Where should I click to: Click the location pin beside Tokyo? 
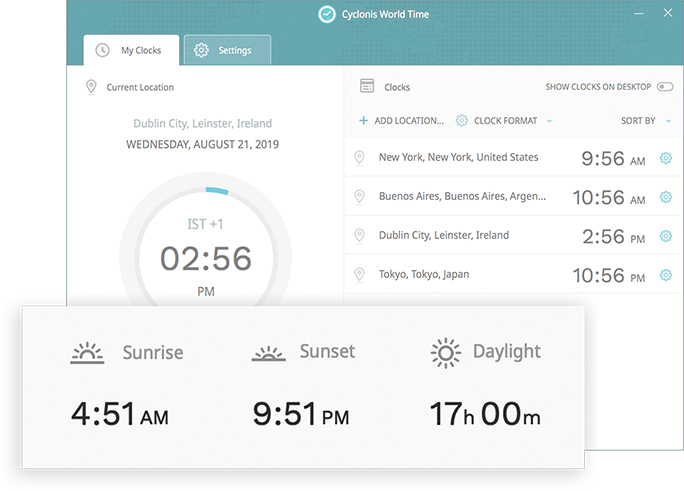360,275
